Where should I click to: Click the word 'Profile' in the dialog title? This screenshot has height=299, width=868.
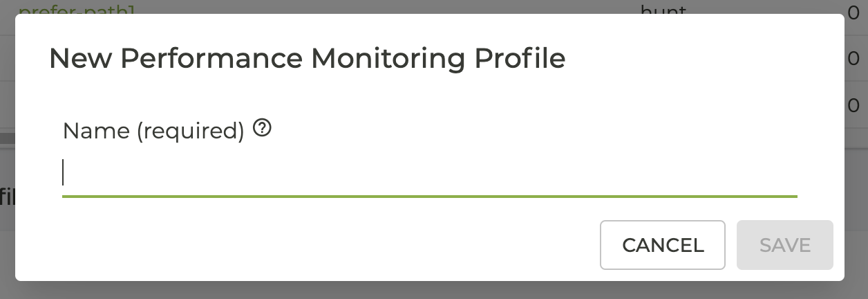[519, 59]
